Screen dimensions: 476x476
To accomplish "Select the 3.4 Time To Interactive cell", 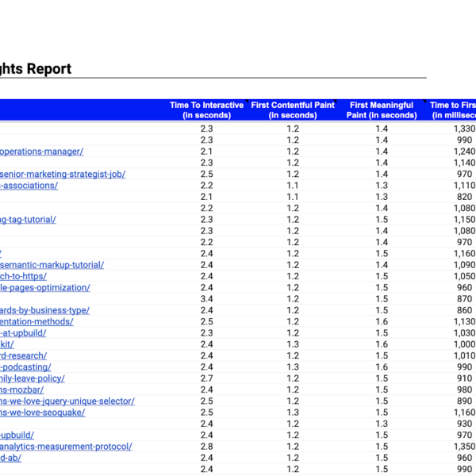I will (206, 299).
